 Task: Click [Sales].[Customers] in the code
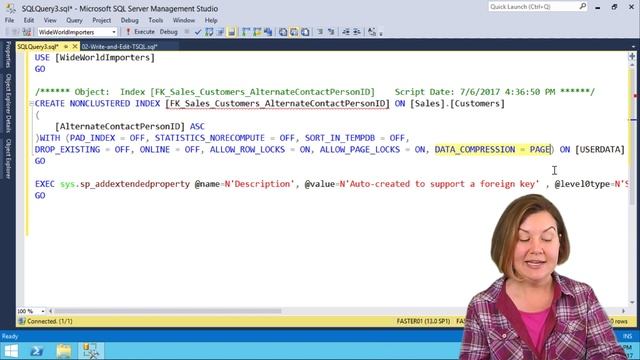point(458,104)
